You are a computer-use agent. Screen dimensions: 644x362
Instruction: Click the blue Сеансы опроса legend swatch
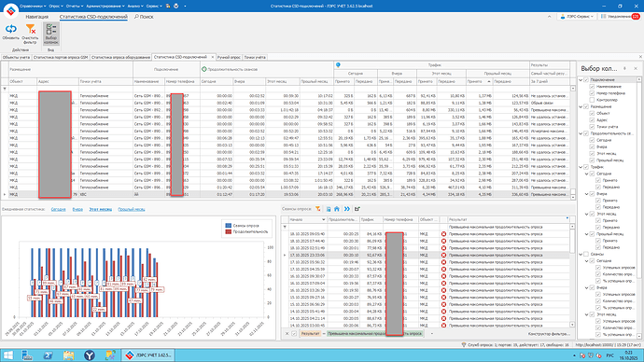pos(229,226)
